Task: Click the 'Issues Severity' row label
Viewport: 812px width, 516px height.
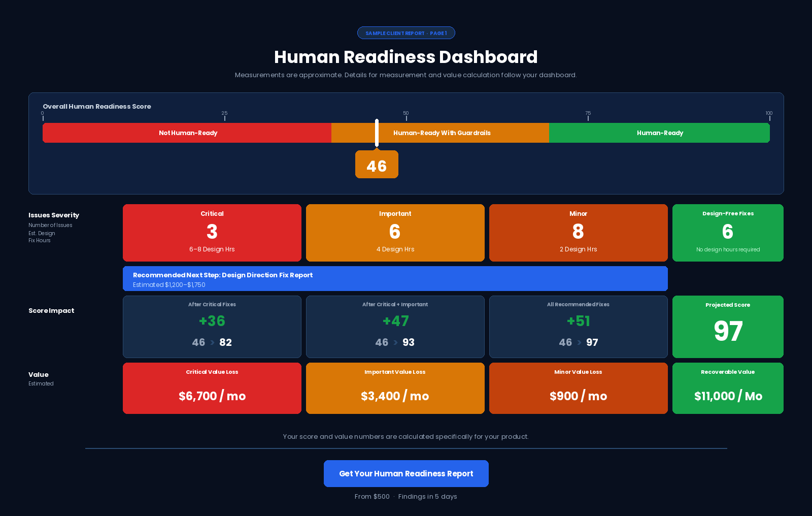Action: 54,215
